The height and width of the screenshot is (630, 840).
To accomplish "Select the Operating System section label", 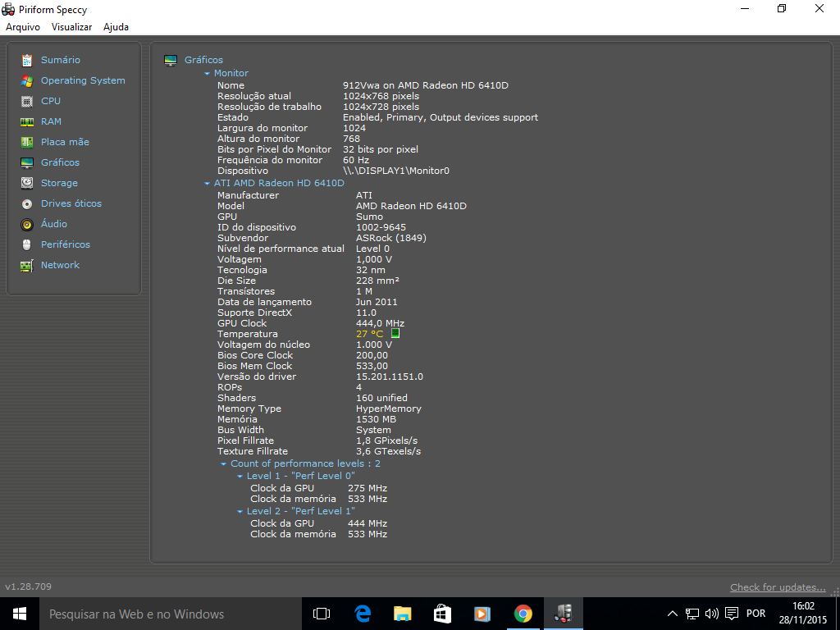I will point(83,80).
